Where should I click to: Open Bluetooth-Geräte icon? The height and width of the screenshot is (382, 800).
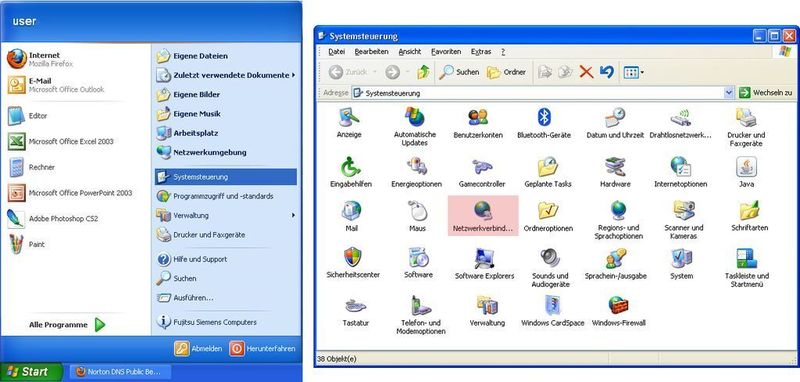point(544,123)
